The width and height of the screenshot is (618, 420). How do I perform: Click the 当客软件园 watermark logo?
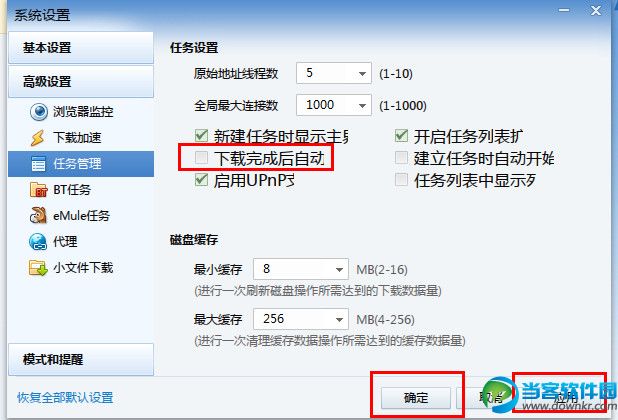coord(550,394)
